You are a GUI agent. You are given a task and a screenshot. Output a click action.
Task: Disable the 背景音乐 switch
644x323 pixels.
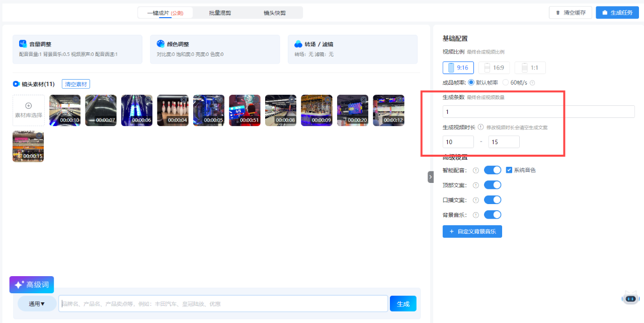pos(493,215)
